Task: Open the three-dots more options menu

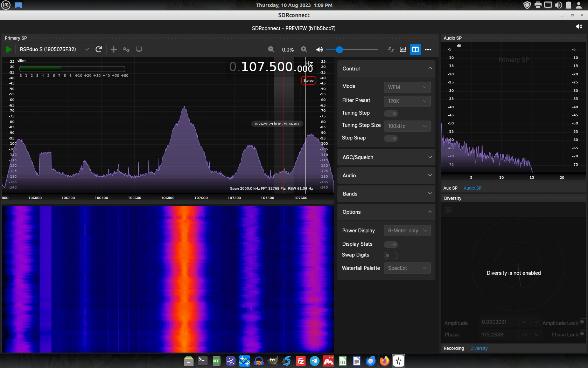Action: click(428, 49)
